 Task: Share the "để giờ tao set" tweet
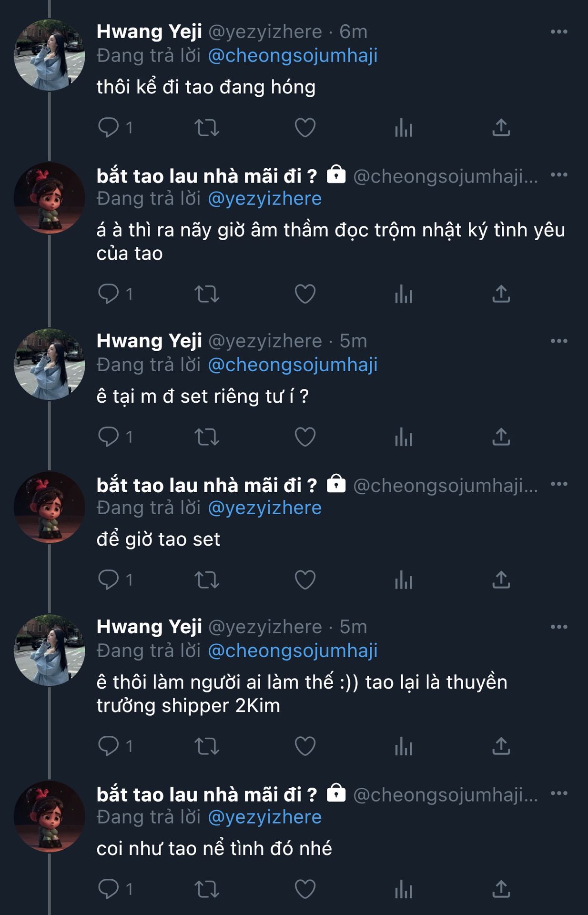[x=501, y=580]
